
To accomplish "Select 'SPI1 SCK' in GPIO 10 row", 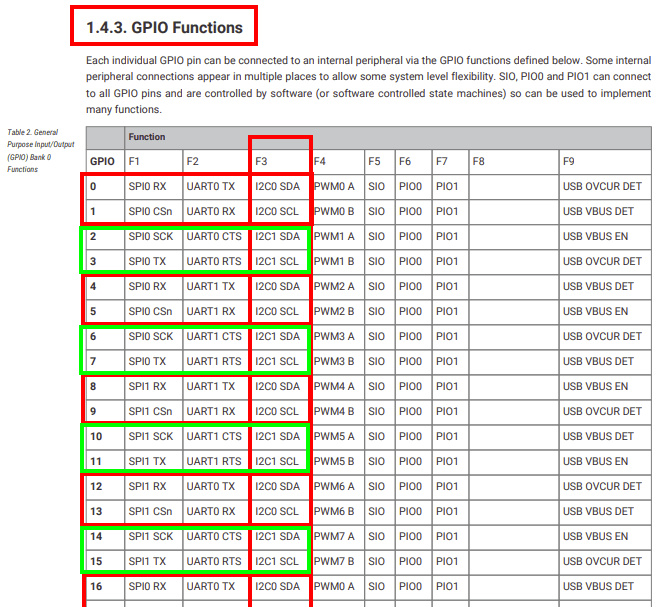I will coord(151,437).
